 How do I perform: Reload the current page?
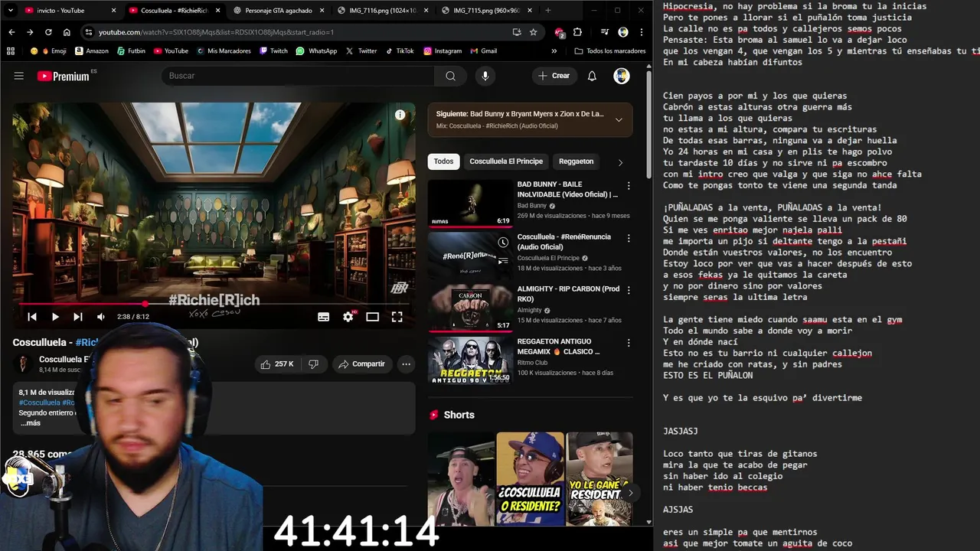point(48,32)
